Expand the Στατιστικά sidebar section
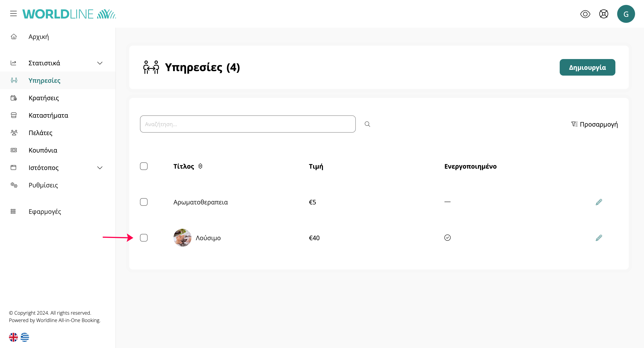 [x=100, y=63]
